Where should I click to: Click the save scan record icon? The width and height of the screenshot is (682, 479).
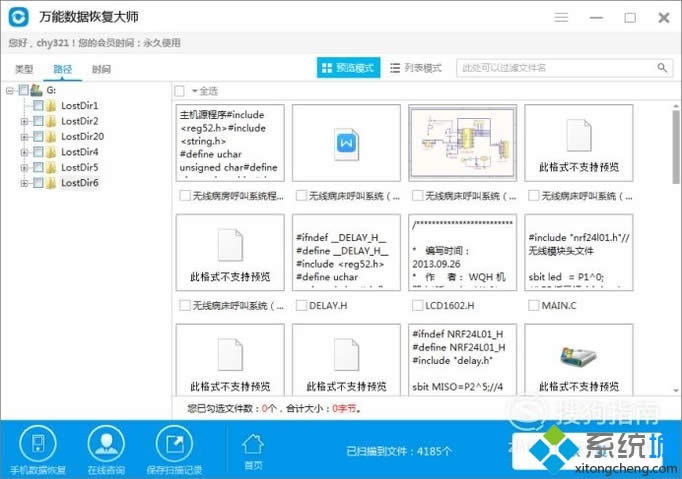click(x=174, y=444)
